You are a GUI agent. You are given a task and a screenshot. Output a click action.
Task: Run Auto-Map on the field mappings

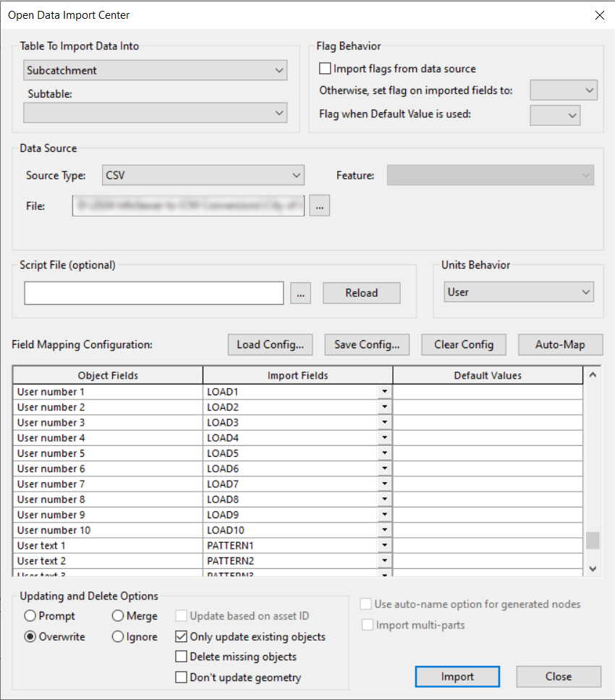click(x=560, y=345)
